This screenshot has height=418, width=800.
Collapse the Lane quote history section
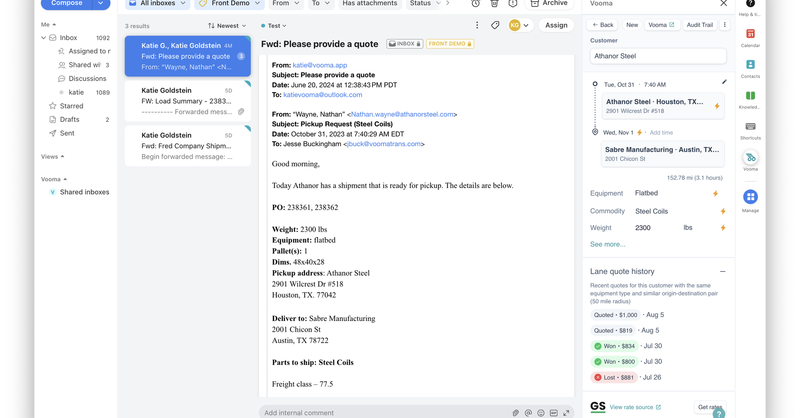coord(722,271)
